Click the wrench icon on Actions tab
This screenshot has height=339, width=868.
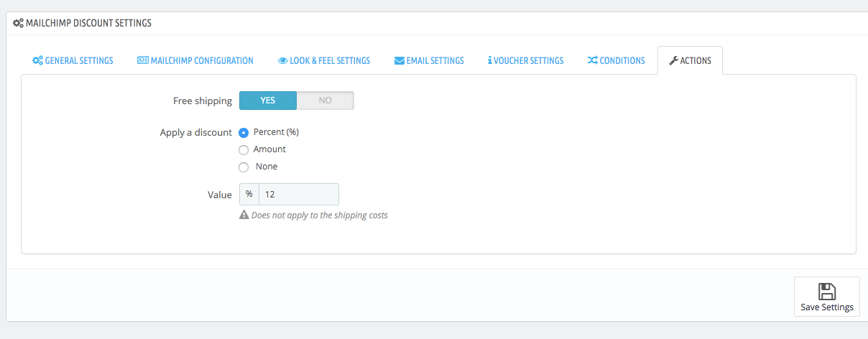click(673, 61)
